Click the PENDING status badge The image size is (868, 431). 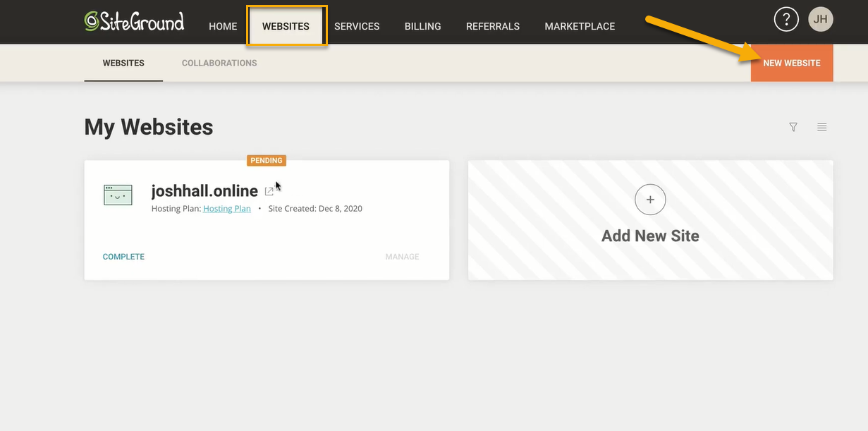click(267, 160)
